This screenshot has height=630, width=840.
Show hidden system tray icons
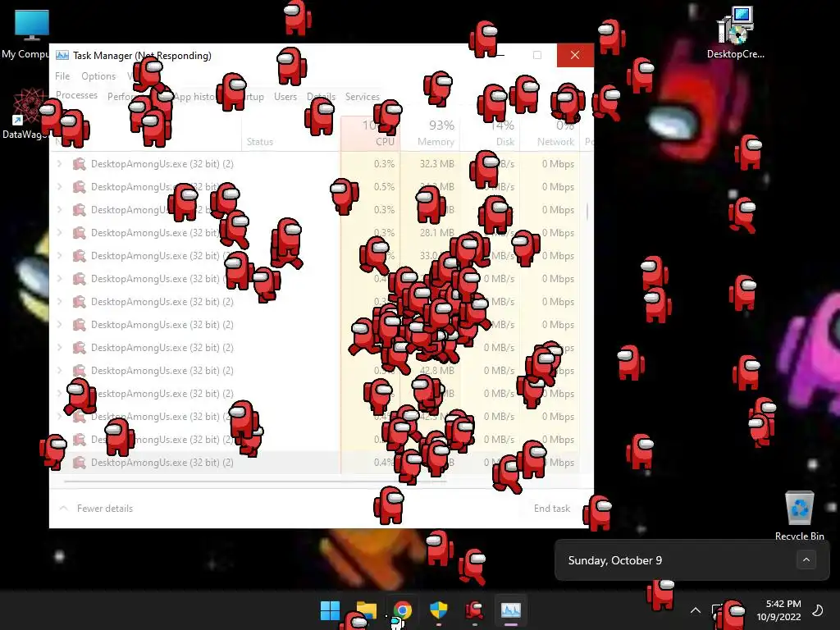696,610
